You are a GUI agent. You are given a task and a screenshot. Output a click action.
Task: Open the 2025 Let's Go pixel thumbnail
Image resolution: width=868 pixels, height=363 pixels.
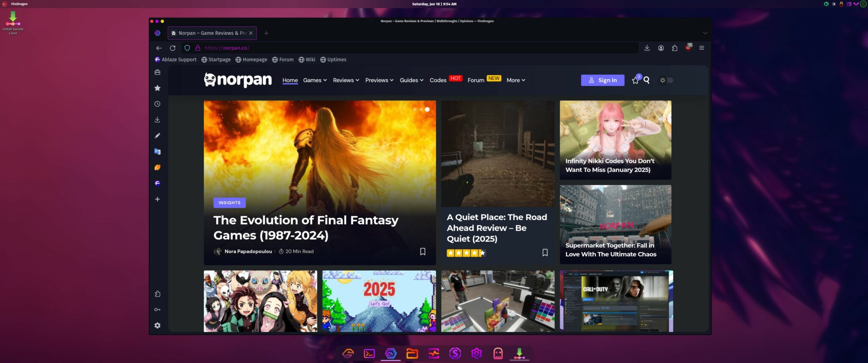coord(379,301)
